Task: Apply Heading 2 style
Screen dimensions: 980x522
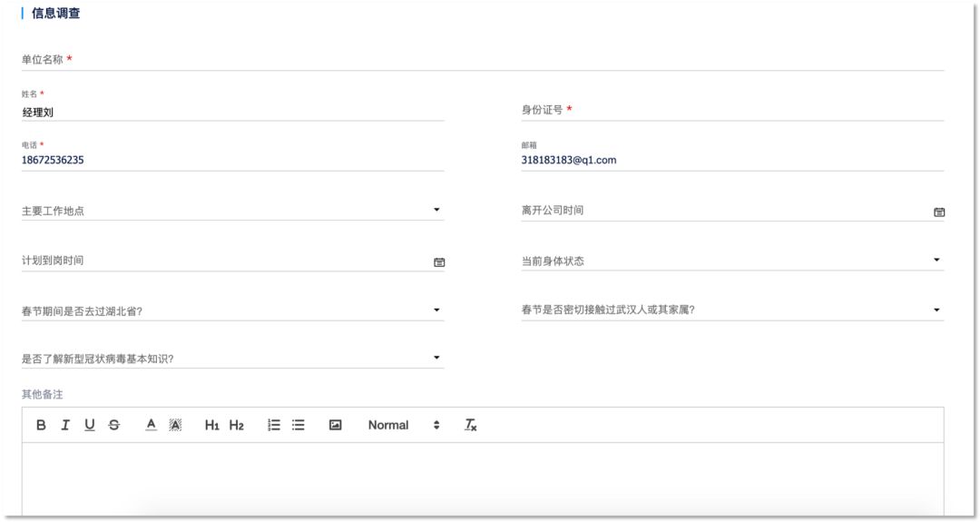Action: (x=236, y=425)
